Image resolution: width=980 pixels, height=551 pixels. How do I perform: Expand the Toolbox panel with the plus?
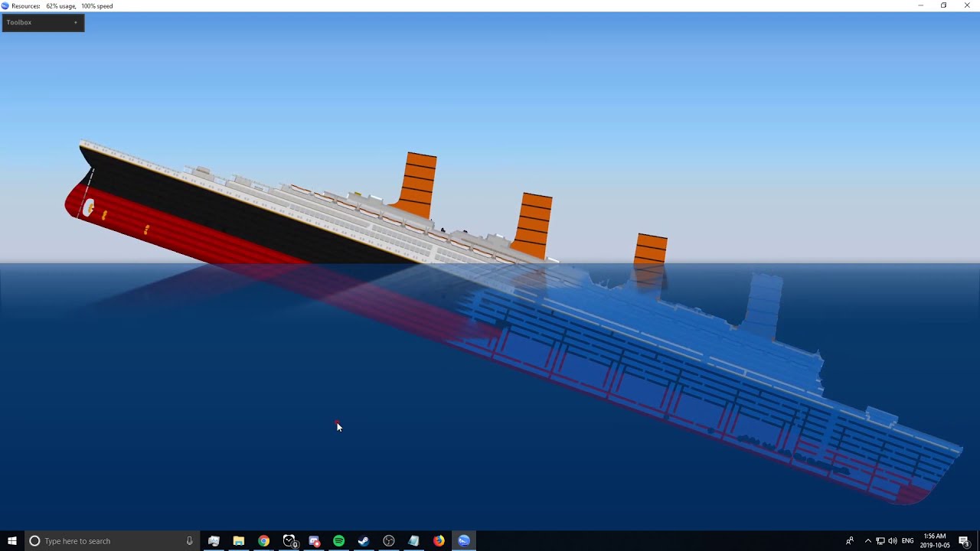pyautogui.click(x=75, y=22)
